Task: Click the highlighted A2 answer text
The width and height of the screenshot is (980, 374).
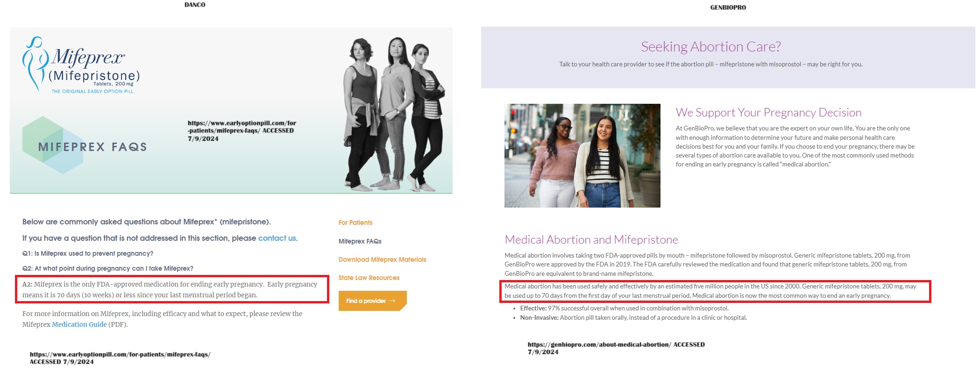Action: tap(172, 289)
